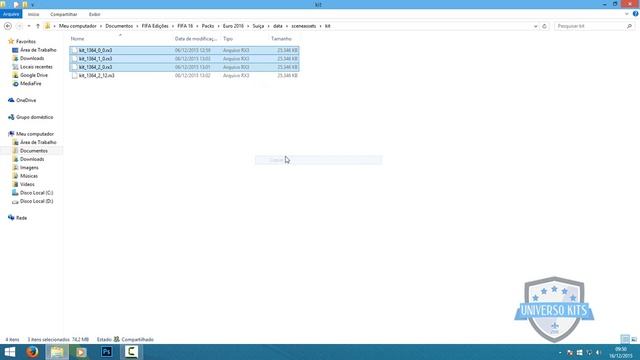This screenshot has width=640, height=360.
Task: Navigate to Euro 2016 breadcrumb
Action: (x=233, y=26)
